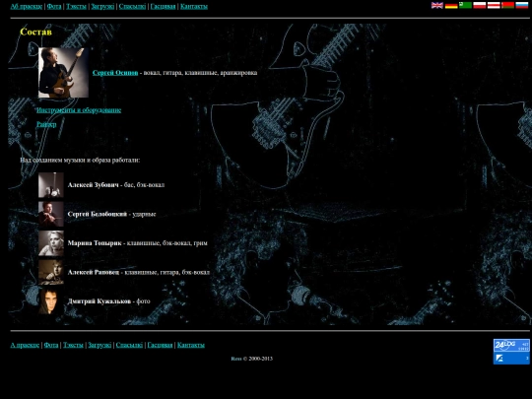The image size is (532, 399).
Task: Click 'А праекце' in the footer menu
Action: tap(25, 345)
